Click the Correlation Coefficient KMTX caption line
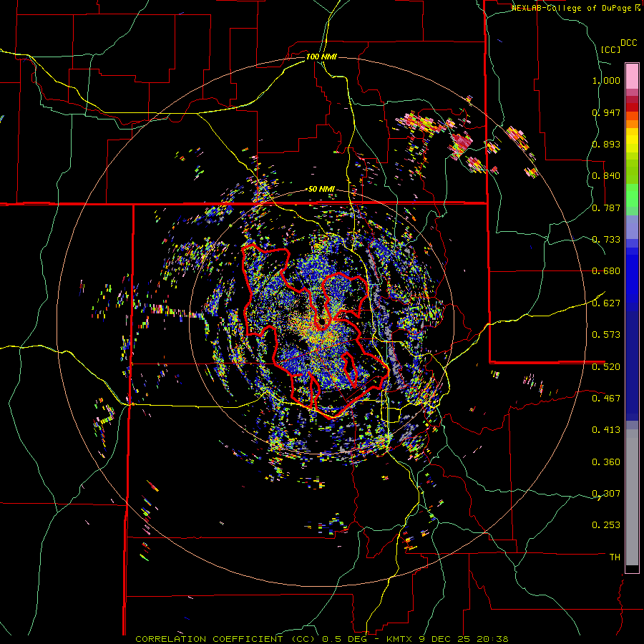Screen dimensions: 644x644 tap(322, 639)
